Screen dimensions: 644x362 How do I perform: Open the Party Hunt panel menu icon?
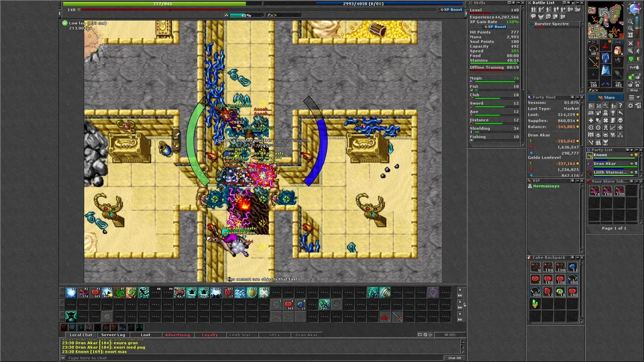tap(573, 97)
